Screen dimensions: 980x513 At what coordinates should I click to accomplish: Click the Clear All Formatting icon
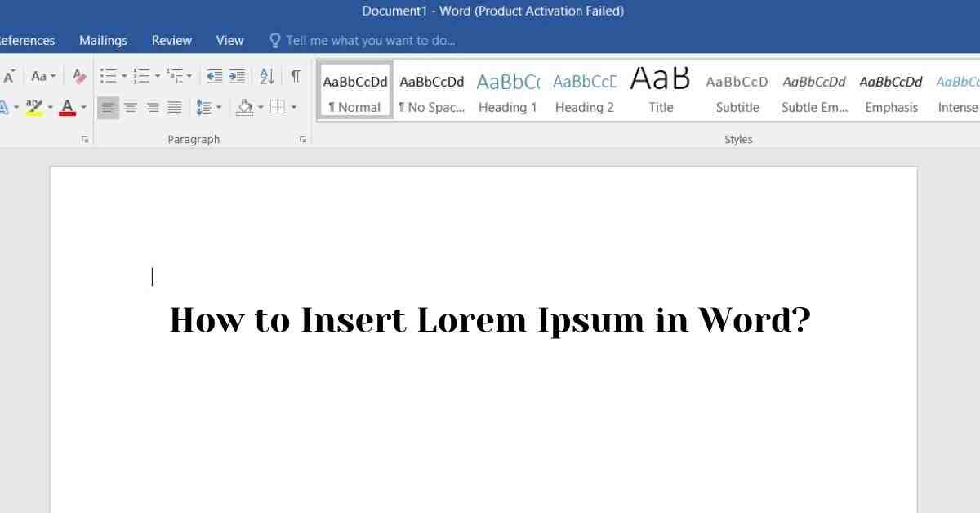coord(79,77)
